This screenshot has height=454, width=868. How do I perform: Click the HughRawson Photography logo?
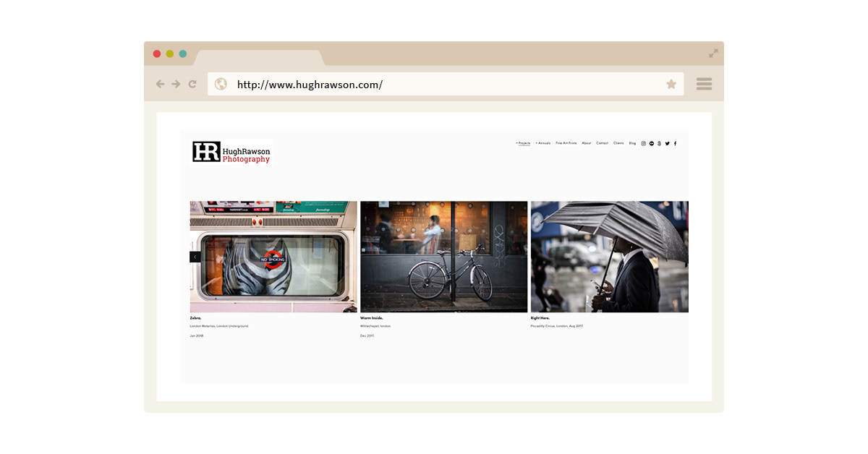coord(231,152)
